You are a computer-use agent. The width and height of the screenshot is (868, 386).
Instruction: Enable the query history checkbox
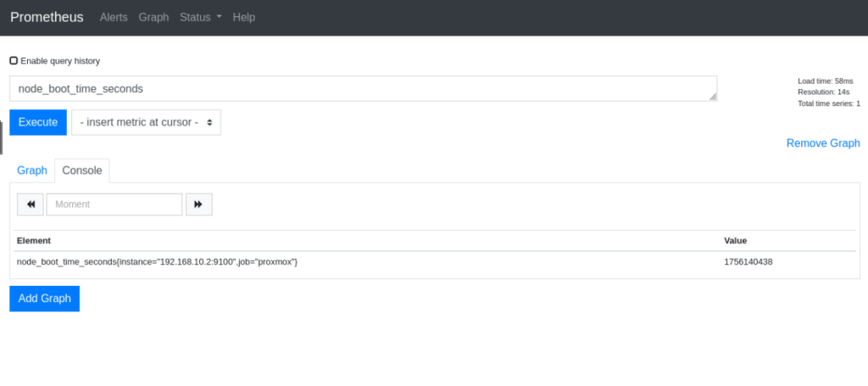(x=14, y=60)
